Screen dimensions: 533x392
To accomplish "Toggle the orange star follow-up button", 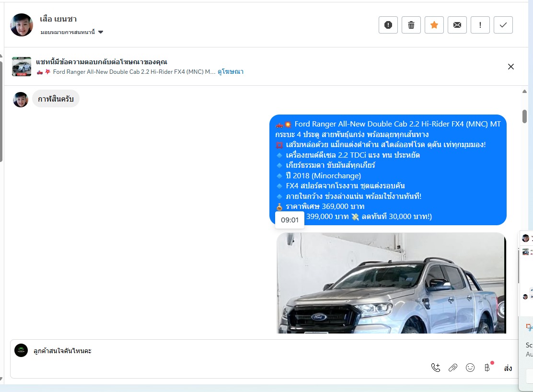I will (x=434, y=25).
